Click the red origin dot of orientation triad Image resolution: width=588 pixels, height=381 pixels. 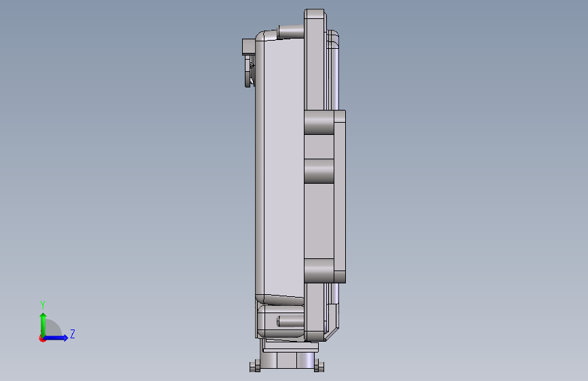(x=42, y=338)
